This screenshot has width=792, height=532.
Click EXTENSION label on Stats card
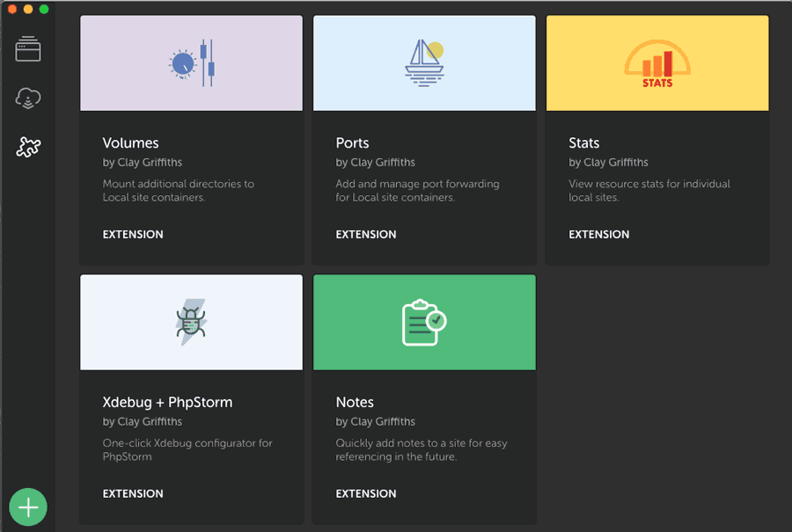click(x=599, y=235)
